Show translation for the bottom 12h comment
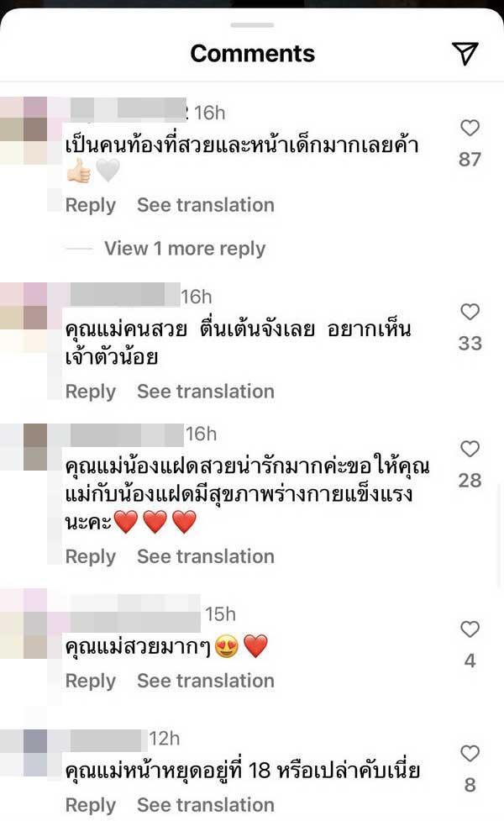 (206, 804)
